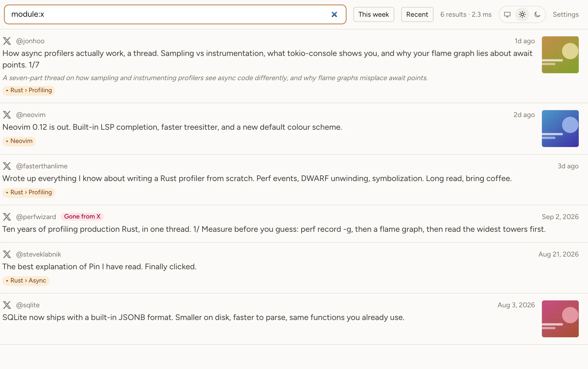Click the X logo beside @sqlite

pyautogui.click(x=7, y=305)
